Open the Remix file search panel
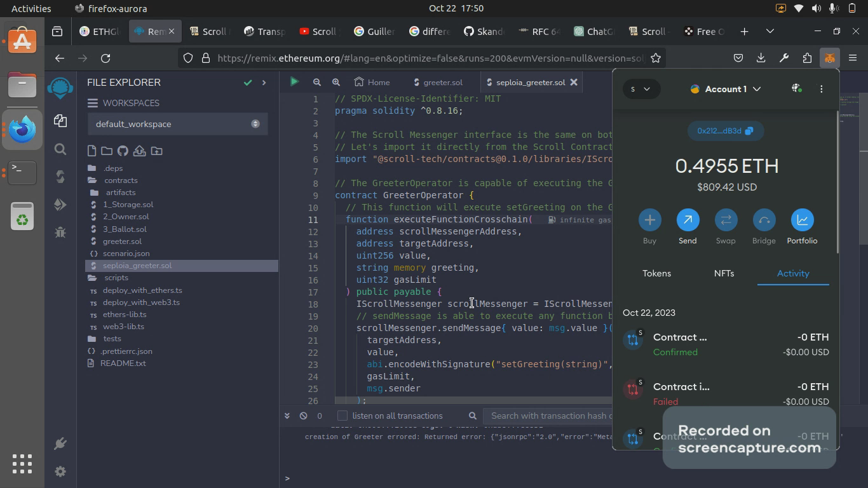 click(60, 149)
